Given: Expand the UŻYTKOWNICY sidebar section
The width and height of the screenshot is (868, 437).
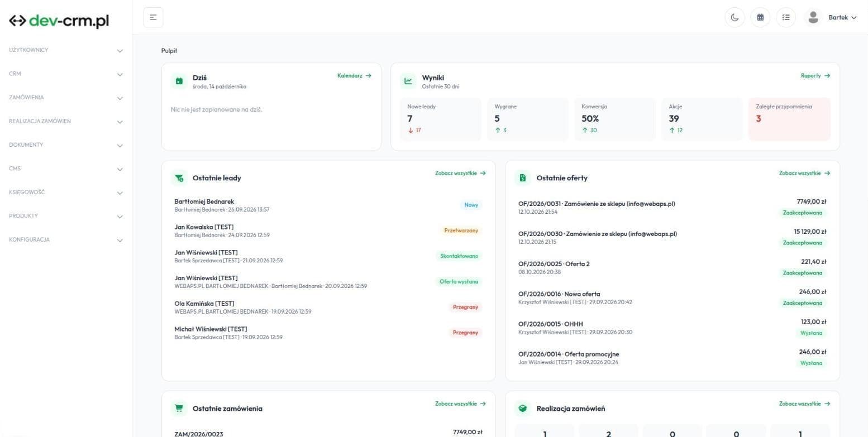Looking at the screenshot, I should click(x=66, y=50).
